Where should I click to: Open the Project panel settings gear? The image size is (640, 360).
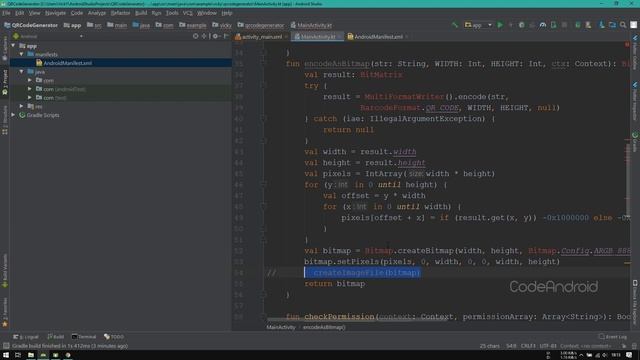(x=215, y=36)
